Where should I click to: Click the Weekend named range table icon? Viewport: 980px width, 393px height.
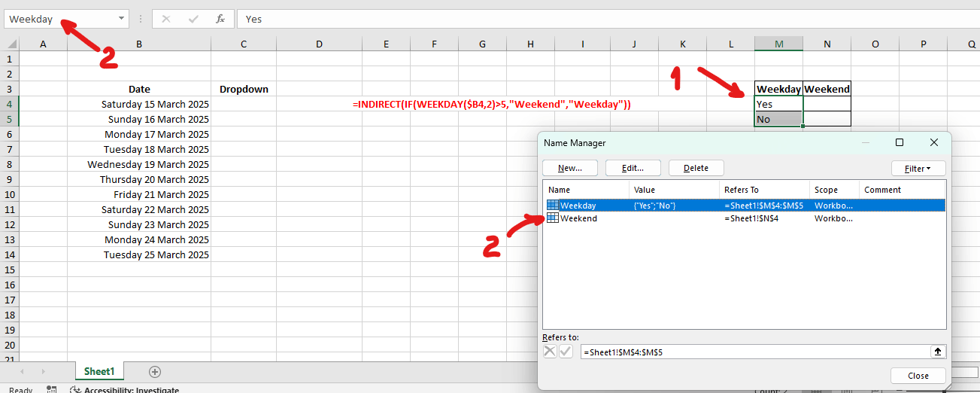[x=552, y=218]
